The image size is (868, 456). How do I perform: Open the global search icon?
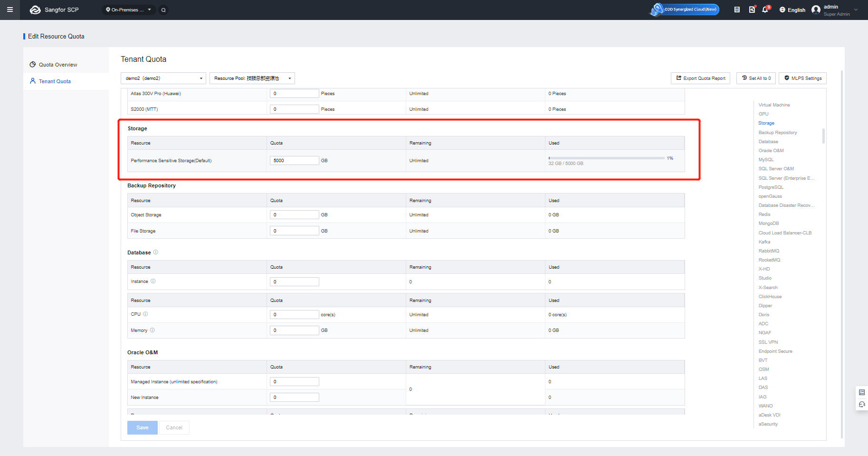click(x=163, y=10)
